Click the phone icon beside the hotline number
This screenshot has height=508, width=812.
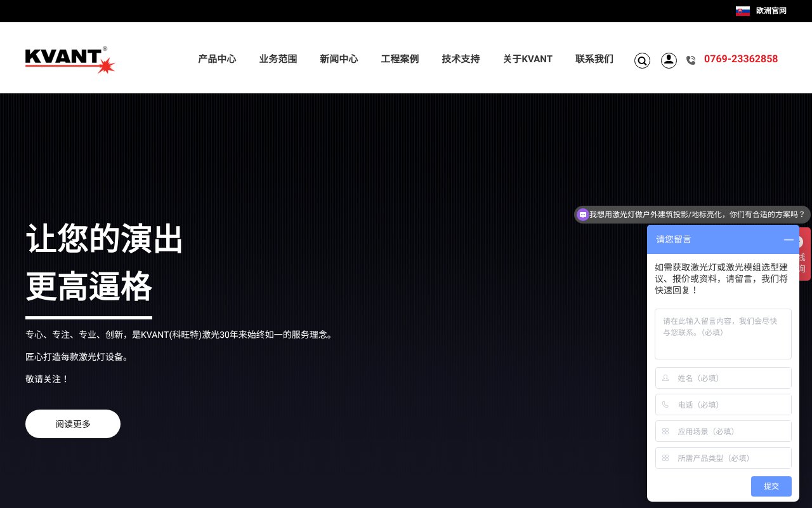pyautogui.click(x=691, y=60)
